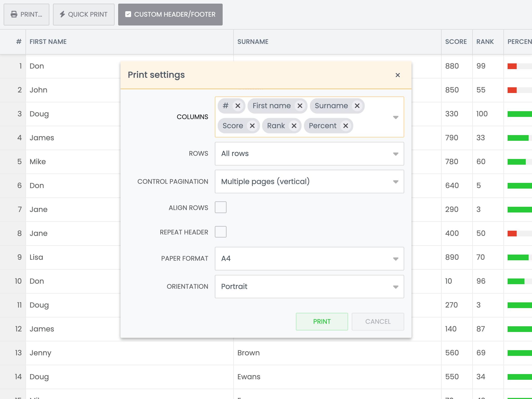Click the printer icon on Print button
Screen dimensions: 532x399
(14, 14)
